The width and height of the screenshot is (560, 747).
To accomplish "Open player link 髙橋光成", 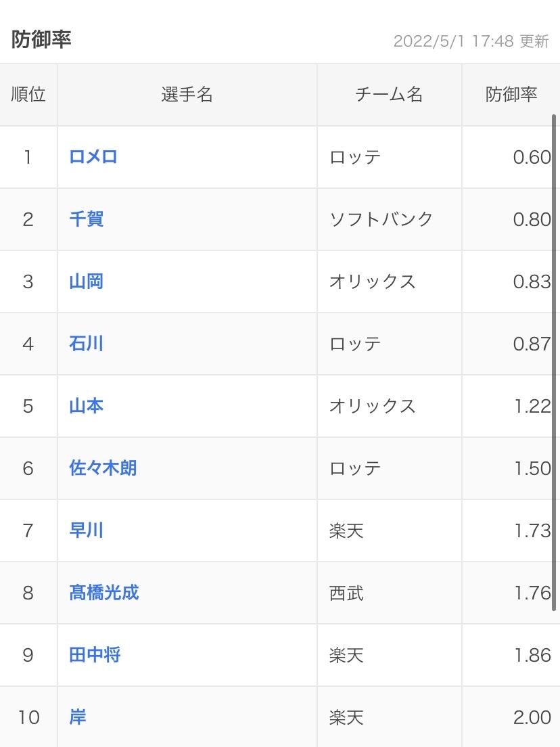I will click(104, 593).
